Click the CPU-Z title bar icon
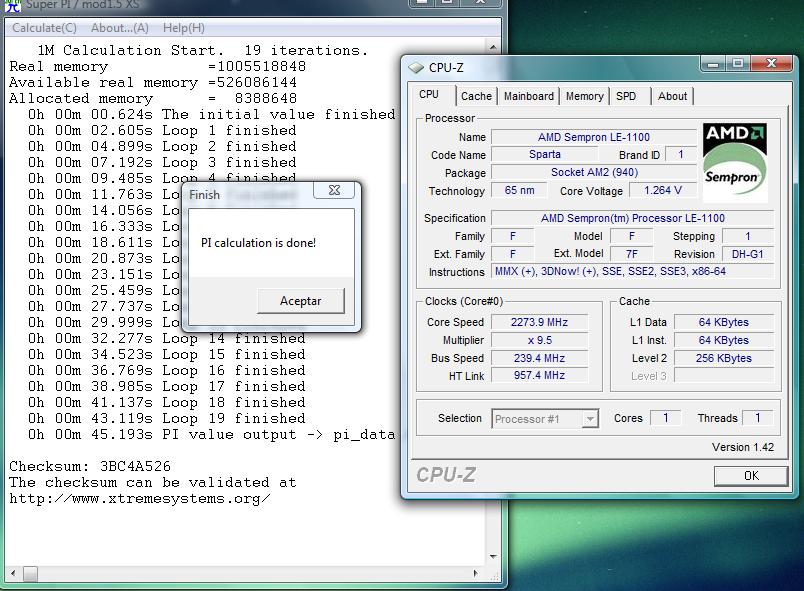The width and height of the screenshot is (804, 591). coord(415,67)
